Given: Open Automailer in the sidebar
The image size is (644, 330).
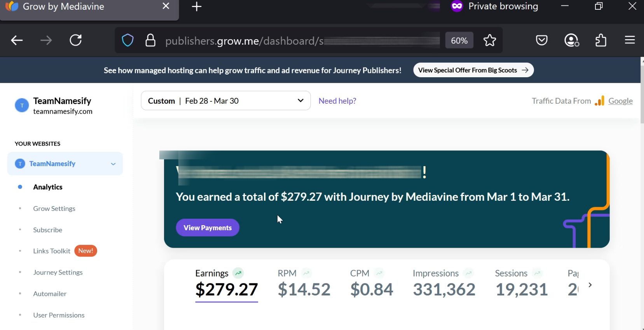Looking at the screenshot, I should coord(50,294).
